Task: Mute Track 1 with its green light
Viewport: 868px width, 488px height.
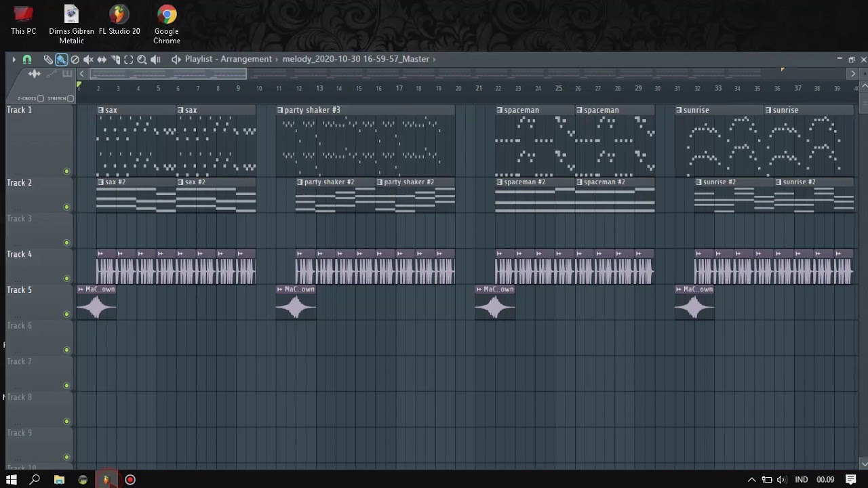Action: [x=66, y=171]
